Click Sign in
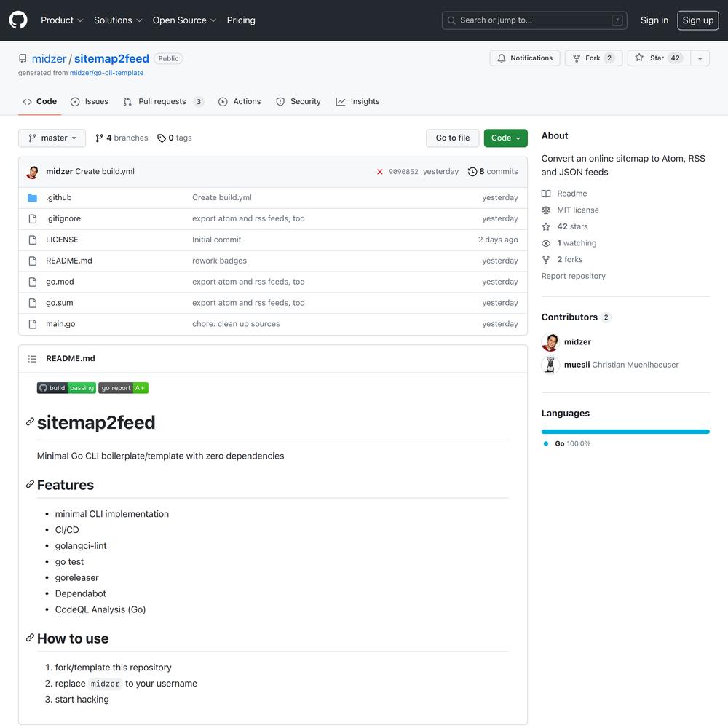 pos(654,20)
